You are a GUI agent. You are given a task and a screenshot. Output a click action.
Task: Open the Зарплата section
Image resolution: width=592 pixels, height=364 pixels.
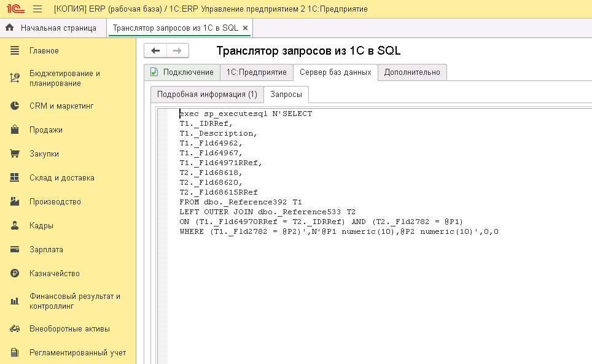coord(46,250)
